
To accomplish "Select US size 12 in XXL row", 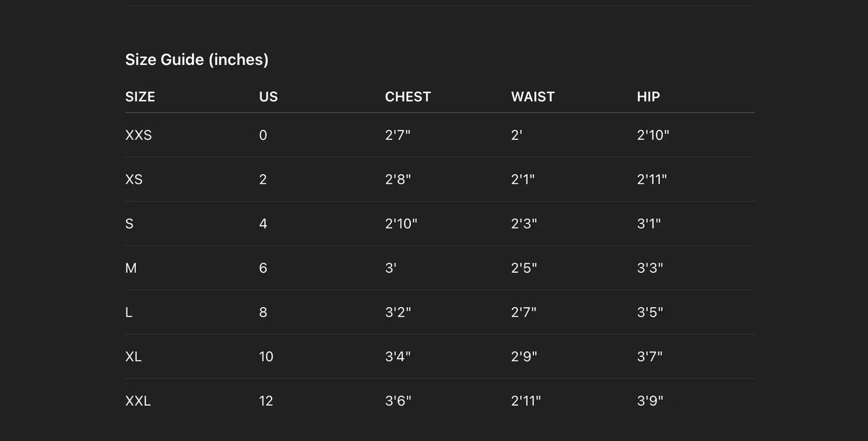I will [x=266, y=401].
